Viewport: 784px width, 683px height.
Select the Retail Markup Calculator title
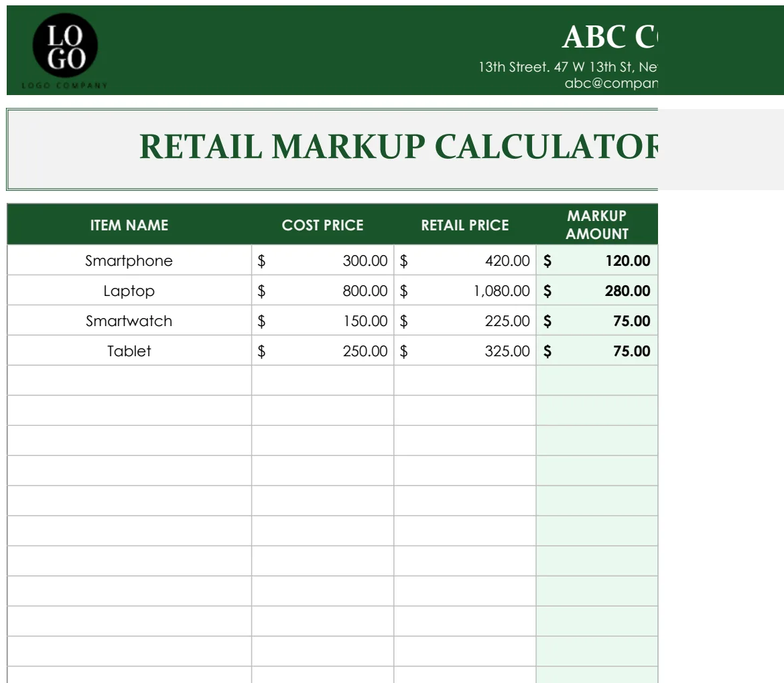pos(399,147)
